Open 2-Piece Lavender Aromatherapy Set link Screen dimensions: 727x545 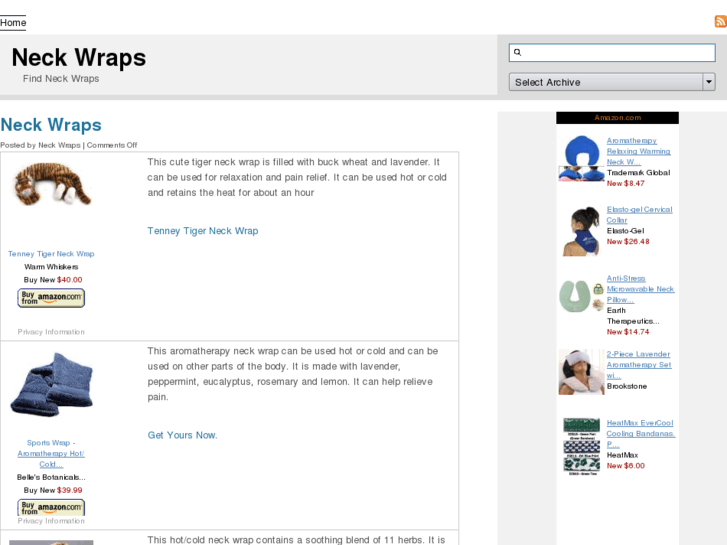pos(639,365)
